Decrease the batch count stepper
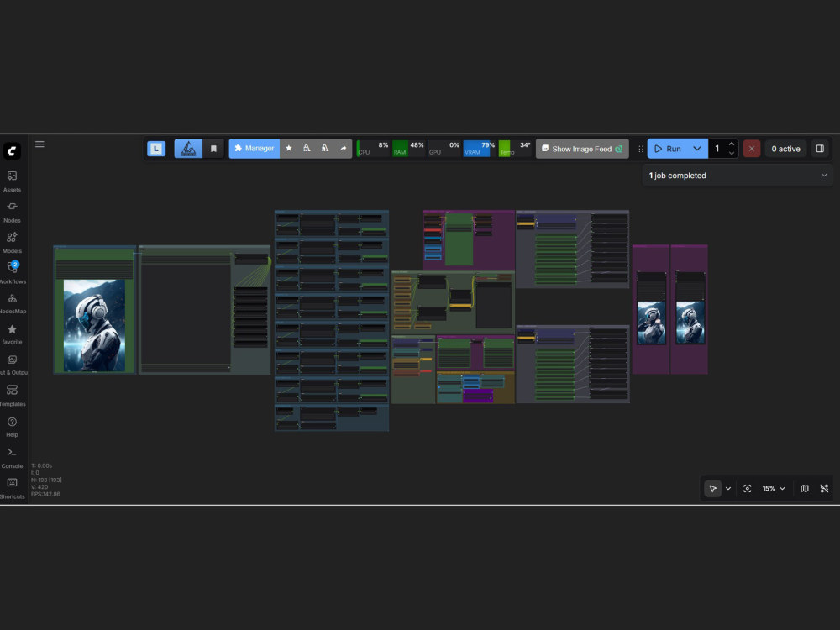Image resolution: width=840 pixels, height=630 pixels. (x=732, y=154)
